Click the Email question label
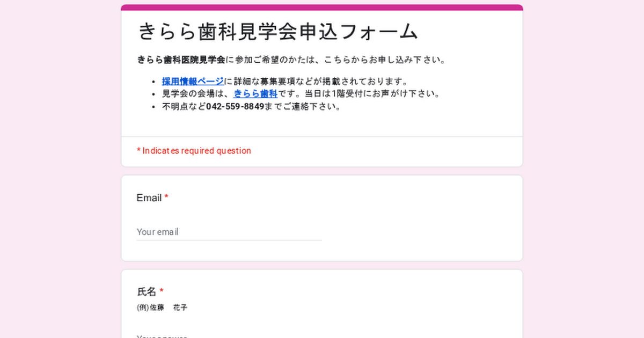 tap(149, 198)
